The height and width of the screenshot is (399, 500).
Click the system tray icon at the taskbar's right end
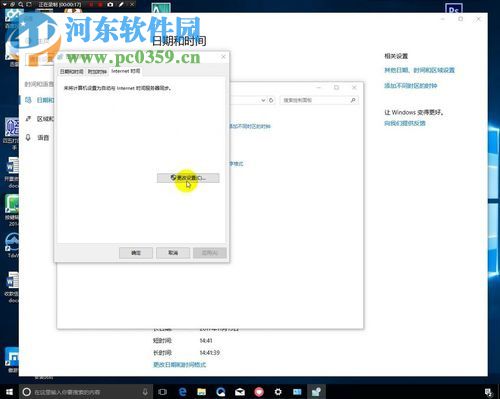488,392
